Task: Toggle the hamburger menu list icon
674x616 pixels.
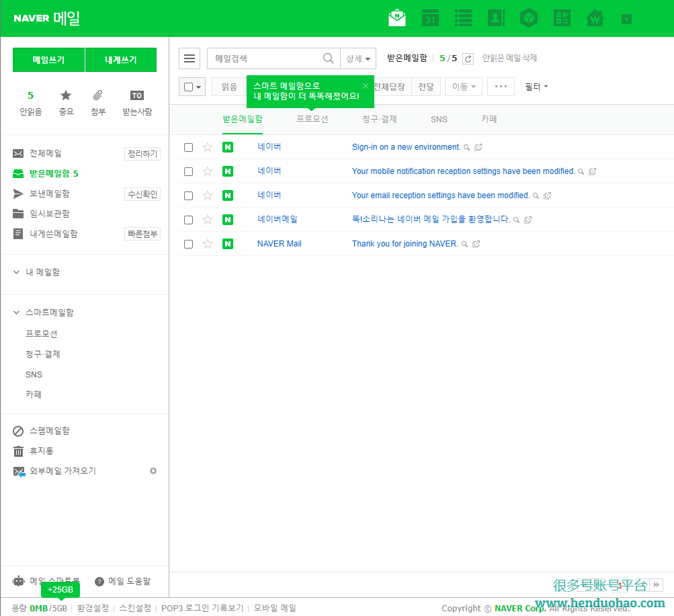Action: coord(189,58)
